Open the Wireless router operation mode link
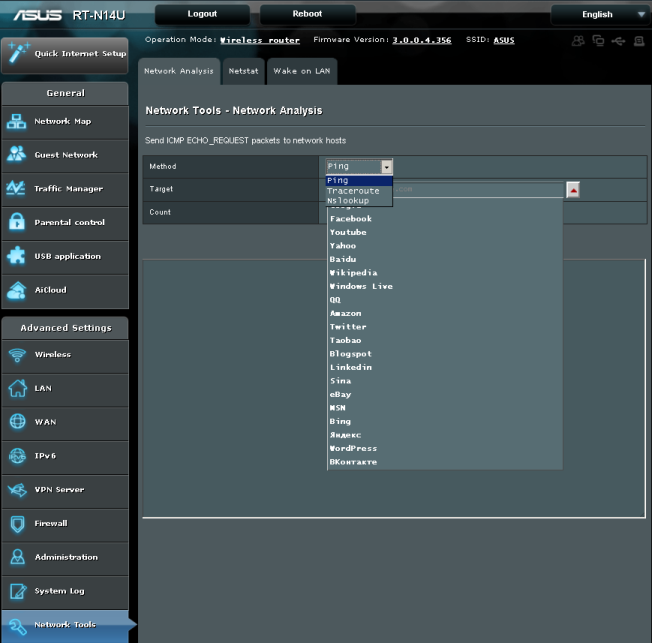 click(x=260, y=40)
